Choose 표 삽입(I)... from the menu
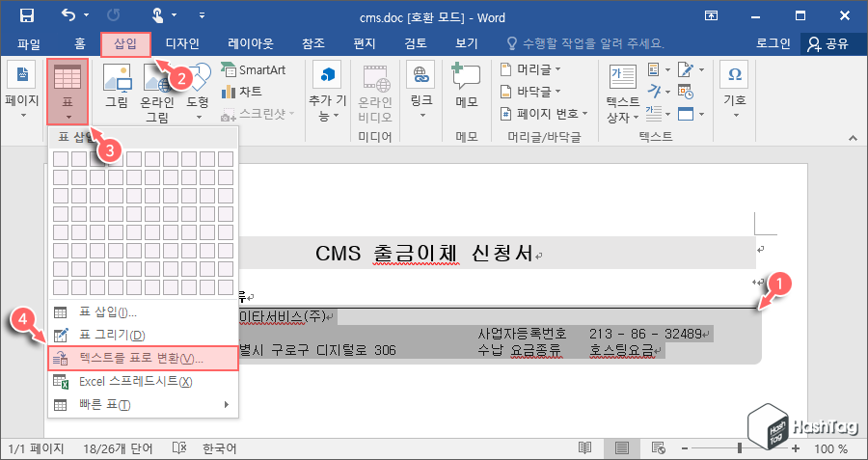This screenshot has width=868, height=460. pyautogui.click(x=144, y=312)
